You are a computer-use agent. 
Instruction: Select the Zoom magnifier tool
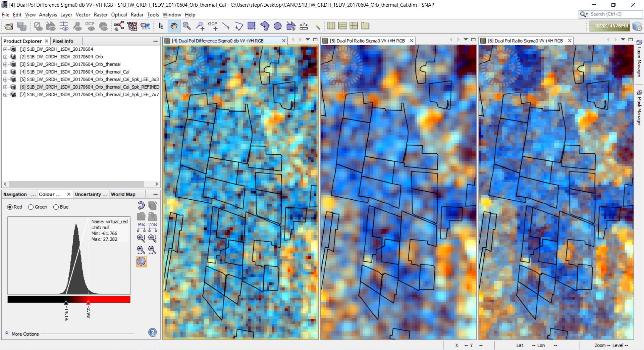click(x=186, y=26)
